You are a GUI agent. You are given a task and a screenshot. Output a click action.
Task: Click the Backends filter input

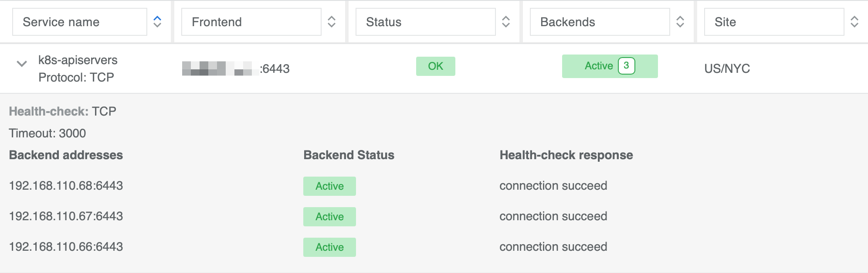pyautogui.click(x=600, y=22)
